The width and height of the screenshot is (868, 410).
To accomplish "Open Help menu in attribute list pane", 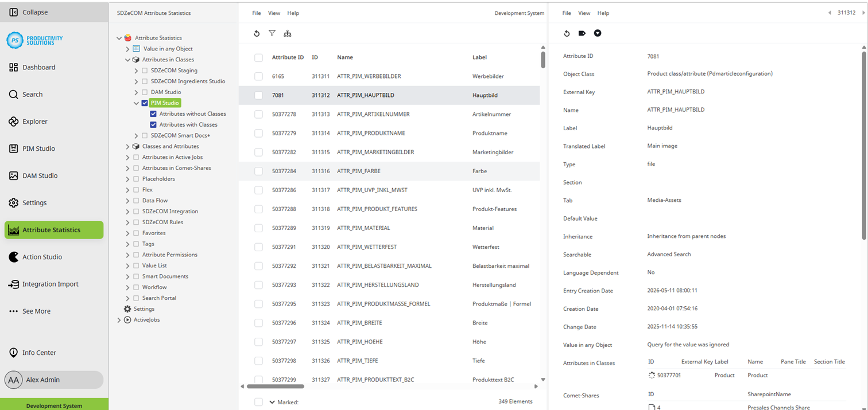I will click(x=293, y=13).
